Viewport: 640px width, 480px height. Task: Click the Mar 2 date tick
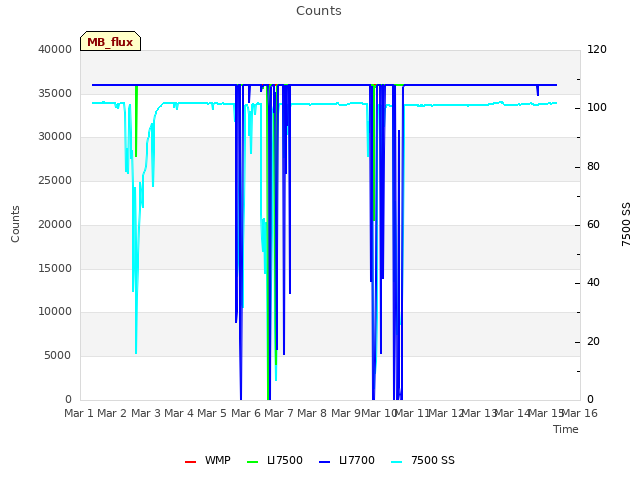(x=112, y=413)
